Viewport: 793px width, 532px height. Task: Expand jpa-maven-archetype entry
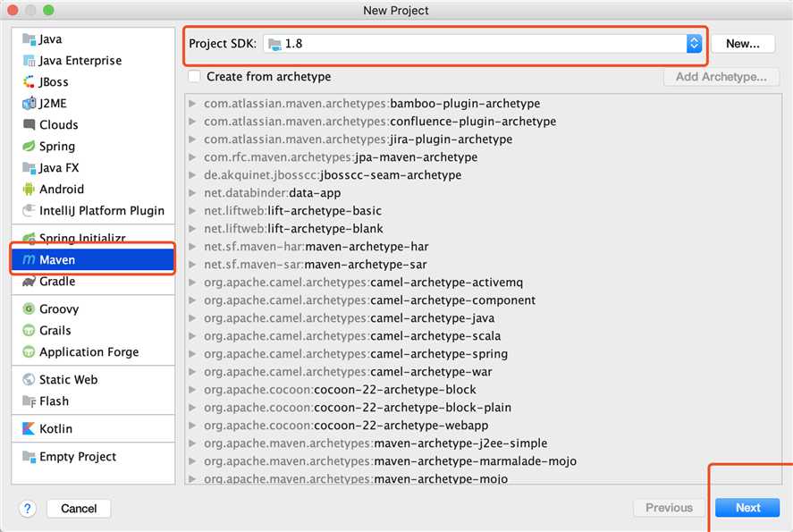click(192, 157)
